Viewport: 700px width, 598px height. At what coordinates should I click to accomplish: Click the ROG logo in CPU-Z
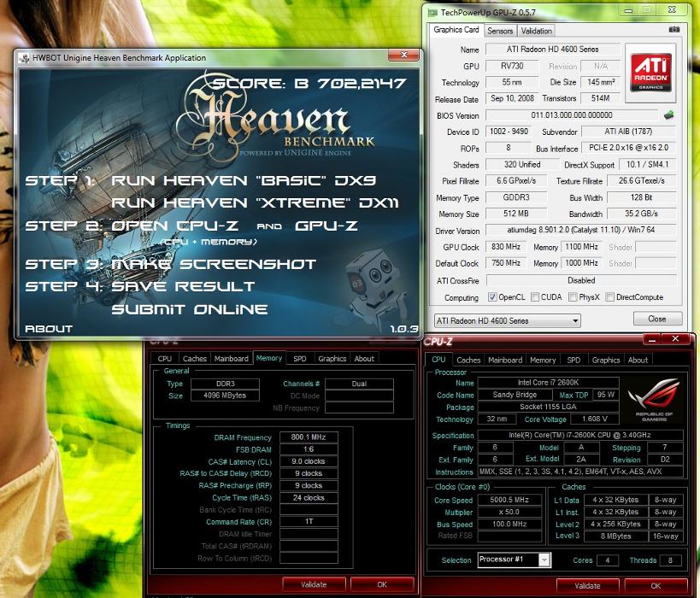(x=654, y=400)
